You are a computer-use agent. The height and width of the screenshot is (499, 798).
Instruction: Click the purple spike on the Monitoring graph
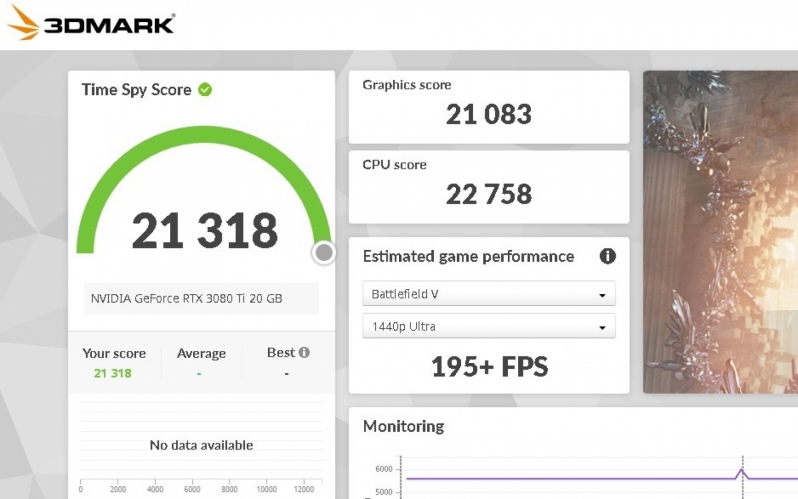(x=742, y=473)
